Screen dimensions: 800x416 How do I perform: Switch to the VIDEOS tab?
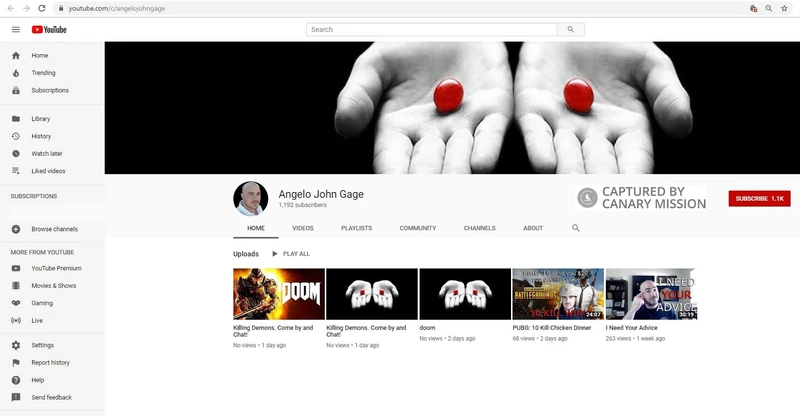point(303,228)
